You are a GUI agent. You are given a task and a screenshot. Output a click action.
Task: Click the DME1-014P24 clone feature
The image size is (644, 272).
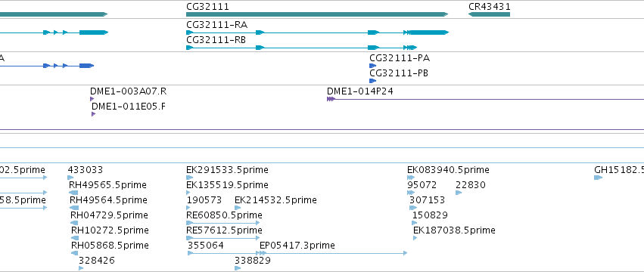pos(486,99)
